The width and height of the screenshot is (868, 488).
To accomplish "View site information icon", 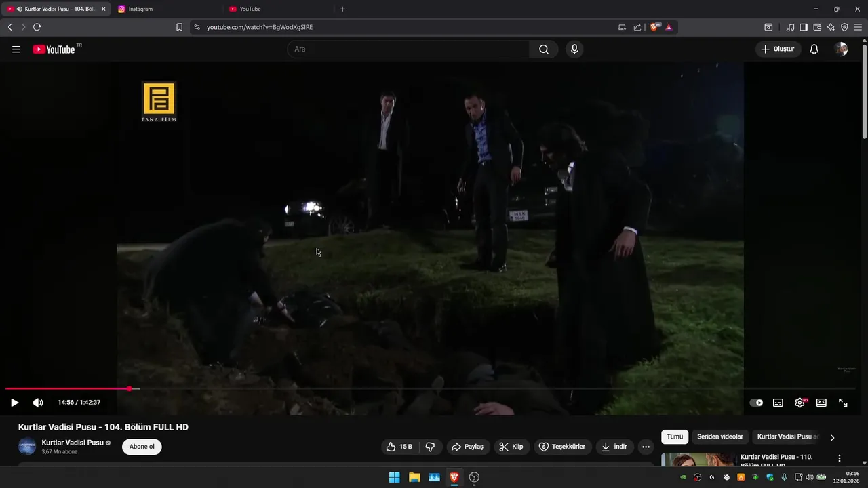I will [197, 27].
